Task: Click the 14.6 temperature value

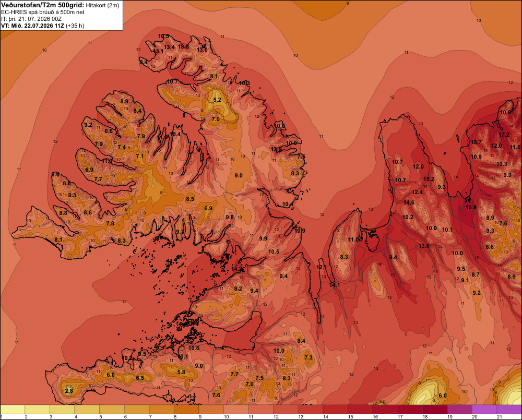Action: (x=409, y=202)
